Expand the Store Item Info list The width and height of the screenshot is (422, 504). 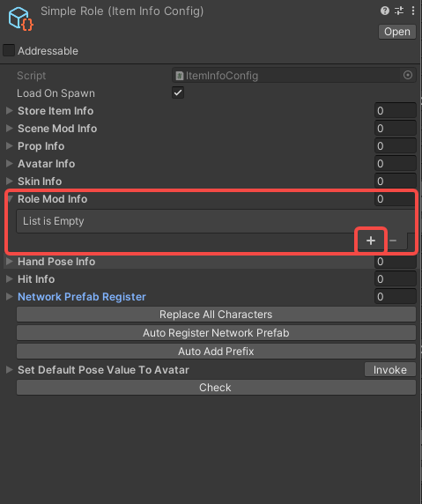(10, 110)
